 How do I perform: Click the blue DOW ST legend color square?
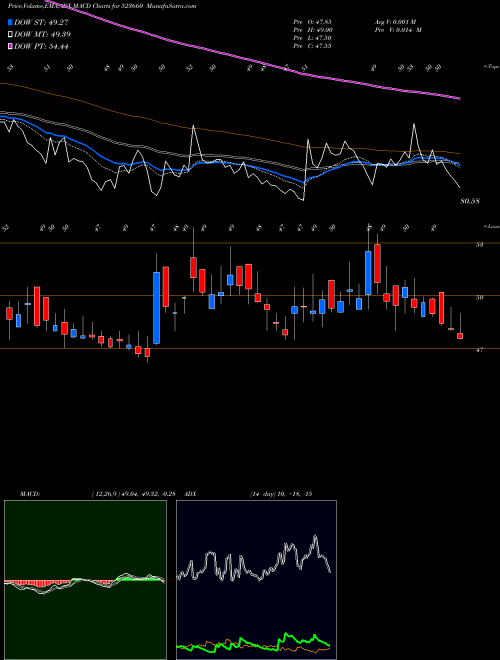(10, 23)
